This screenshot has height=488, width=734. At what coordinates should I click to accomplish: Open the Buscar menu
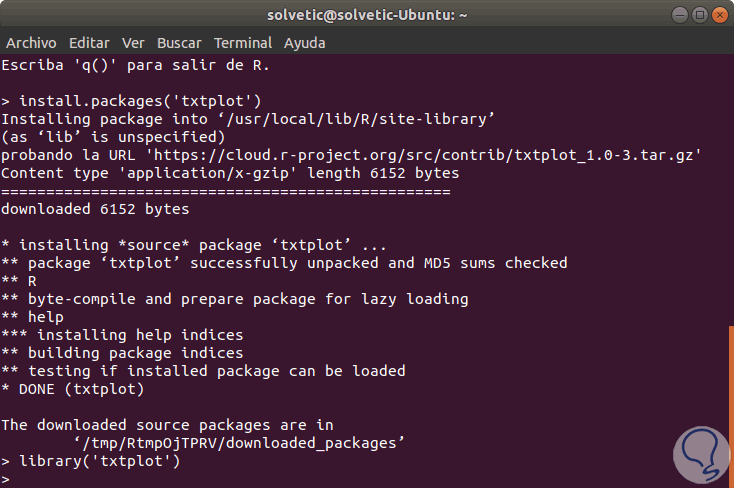179,43
